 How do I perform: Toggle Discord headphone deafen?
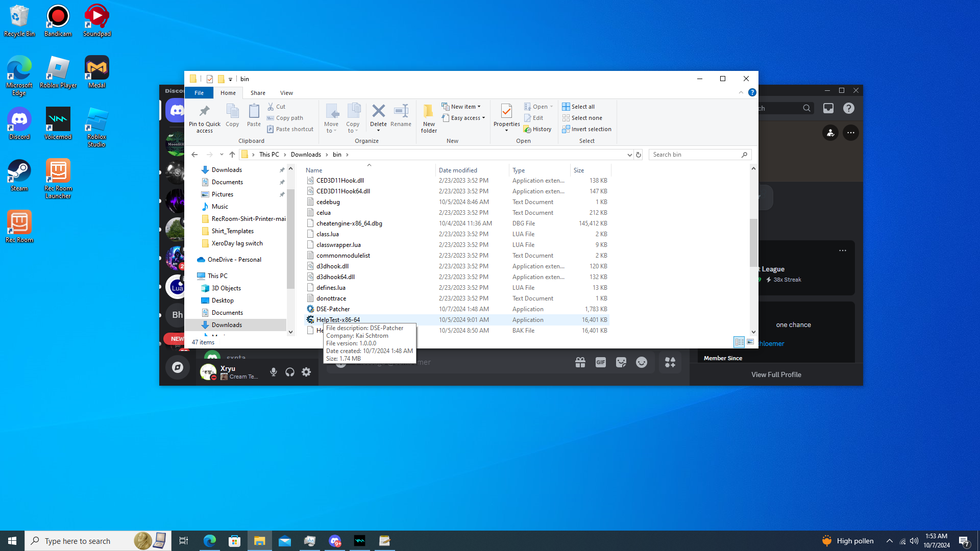pos(290,372)
